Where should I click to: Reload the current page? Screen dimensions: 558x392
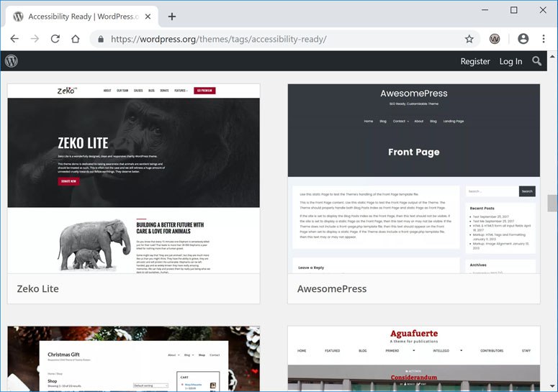coord(55,39)
